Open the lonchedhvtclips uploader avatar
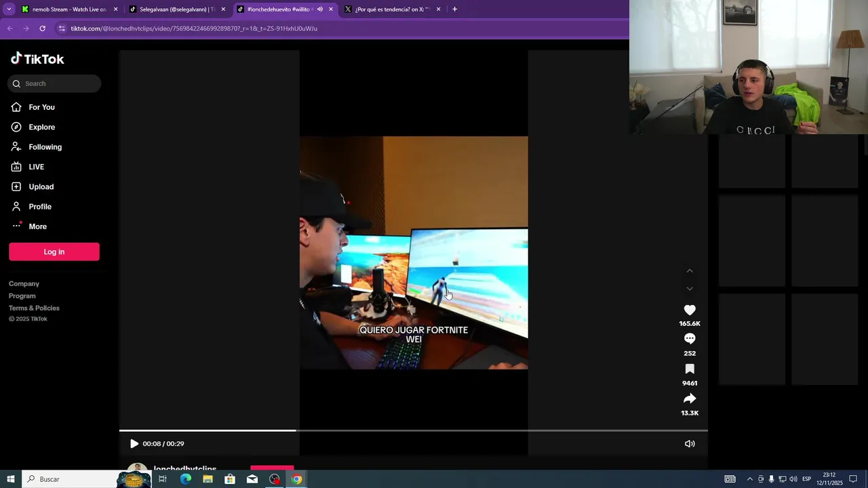 tap(137, 468)
